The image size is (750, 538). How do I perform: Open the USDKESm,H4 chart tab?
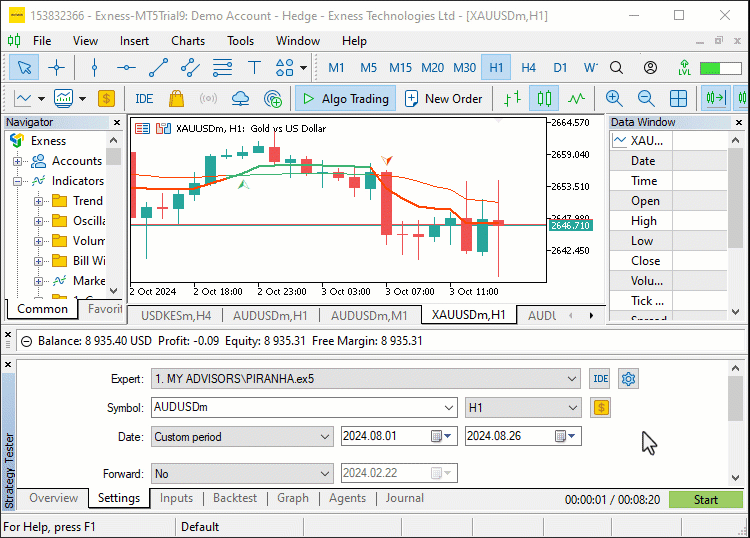coord(176,316)
